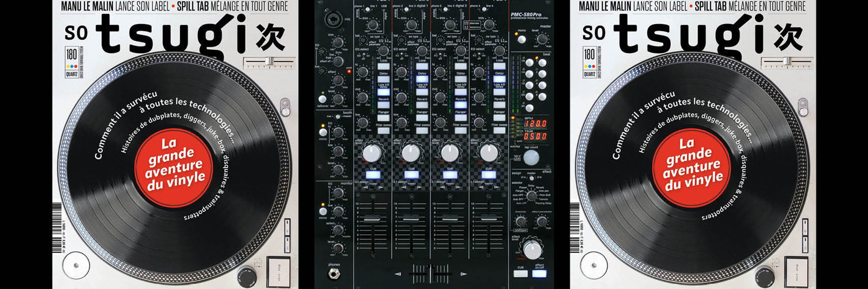Viewport: 868px width, 289px height.
Task: Click the barcode on the right cover
Action: click(575, 228)
